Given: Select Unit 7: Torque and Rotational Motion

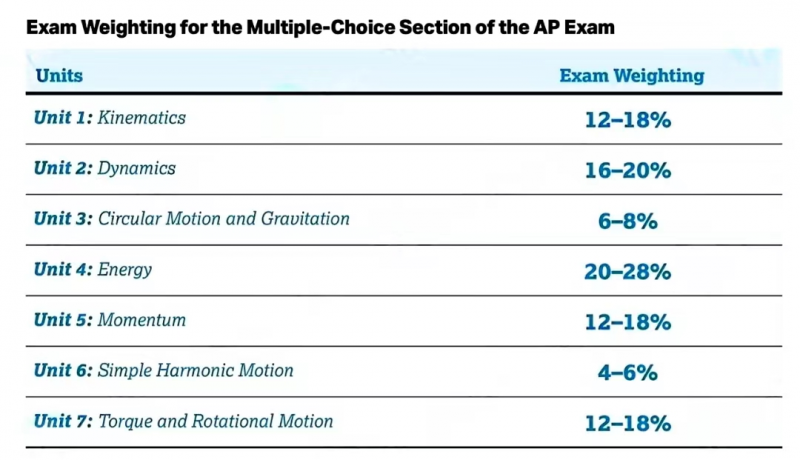Looking at the screenshot, I should [184, 422].
